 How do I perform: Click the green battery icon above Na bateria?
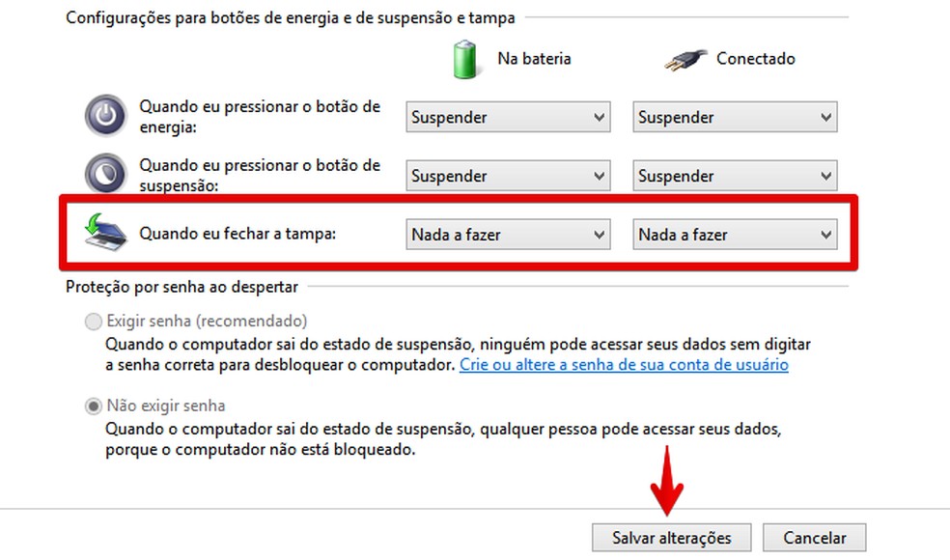465,58
